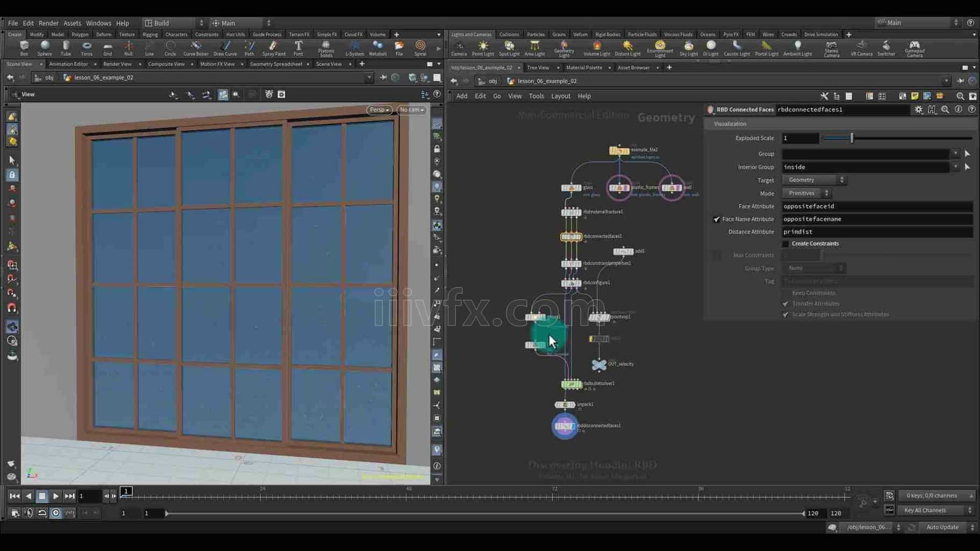The width and height of the screenshot is (980, 551).
Task: Click the rbdbulletsolver1 node
Action: [571, 384]
